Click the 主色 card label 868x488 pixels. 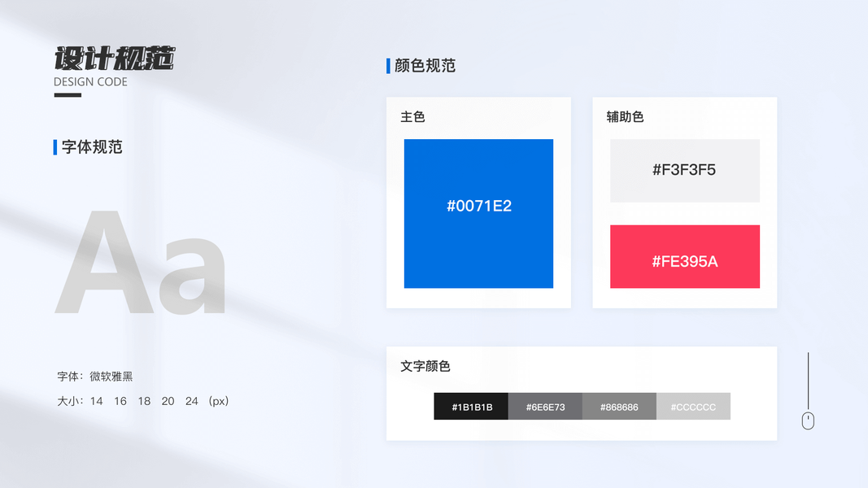(x=412, y=117)
